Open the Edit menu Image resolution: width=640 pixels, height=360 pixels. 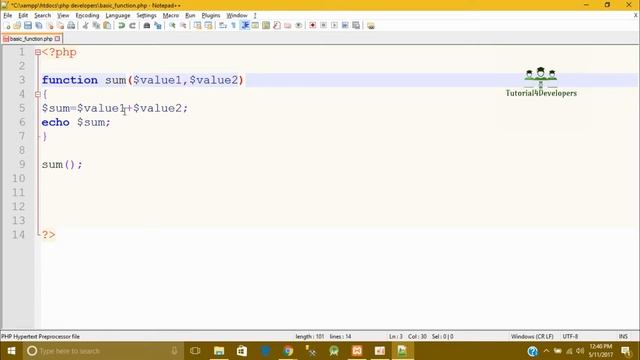[23, 16]
